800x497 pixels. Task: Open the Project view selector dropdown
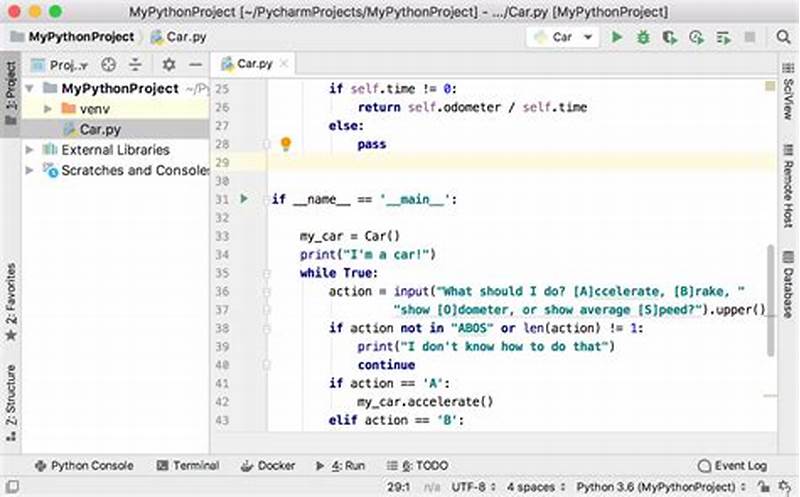tap(59, 65)
